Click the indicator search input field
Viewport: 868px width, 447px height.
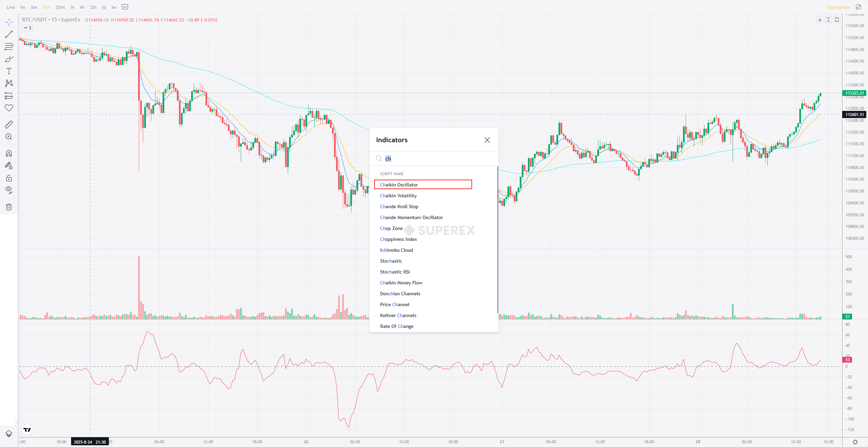[439, 159]
